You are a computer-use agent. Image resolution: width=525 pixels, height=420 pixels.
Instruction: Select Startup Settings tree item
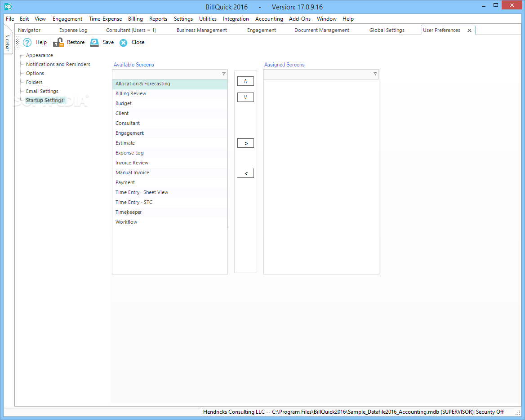(x=45, y=101)
